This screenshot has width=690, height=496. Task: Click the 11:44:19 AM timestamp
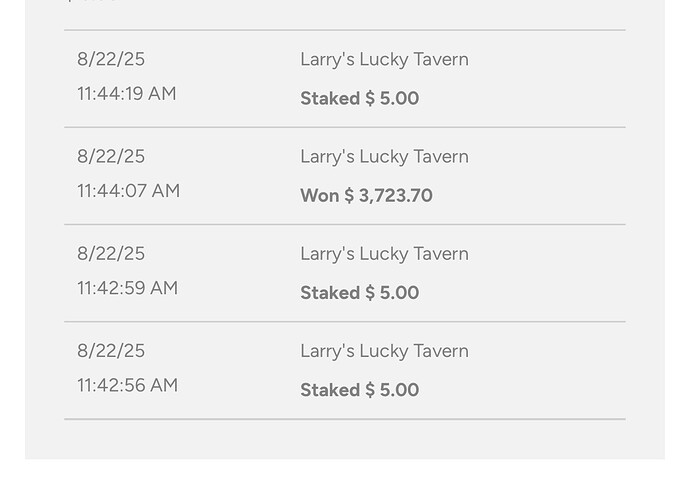127,94
